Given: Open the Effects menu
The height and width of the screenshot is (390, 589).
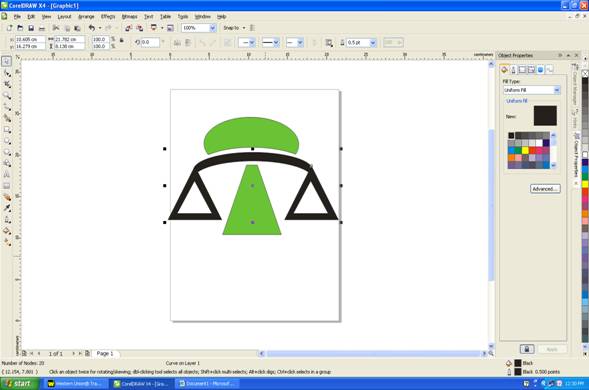Looking at the screenshot, I should pyautogui.click(x=108, y=17).
